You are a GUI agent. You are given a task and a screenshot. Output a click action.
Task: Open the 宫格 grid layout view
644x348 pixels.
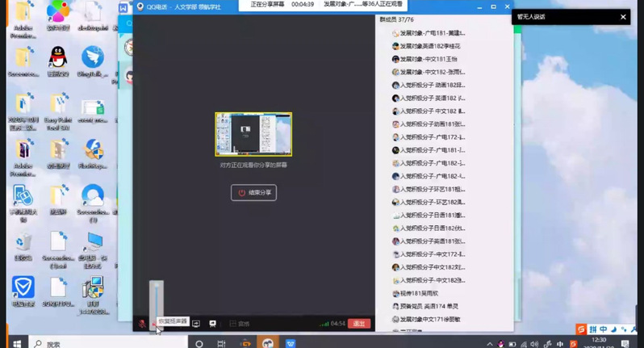tap(240, 324)
